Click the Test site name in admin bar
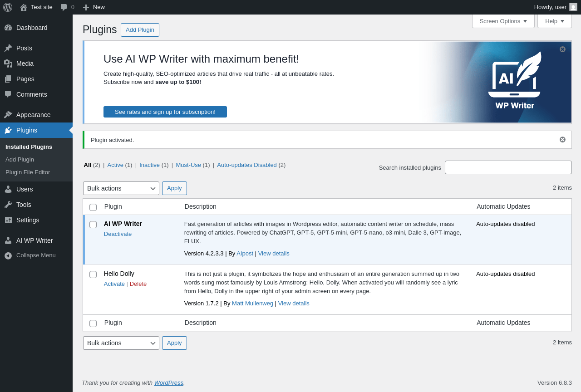 click(42, 7)
